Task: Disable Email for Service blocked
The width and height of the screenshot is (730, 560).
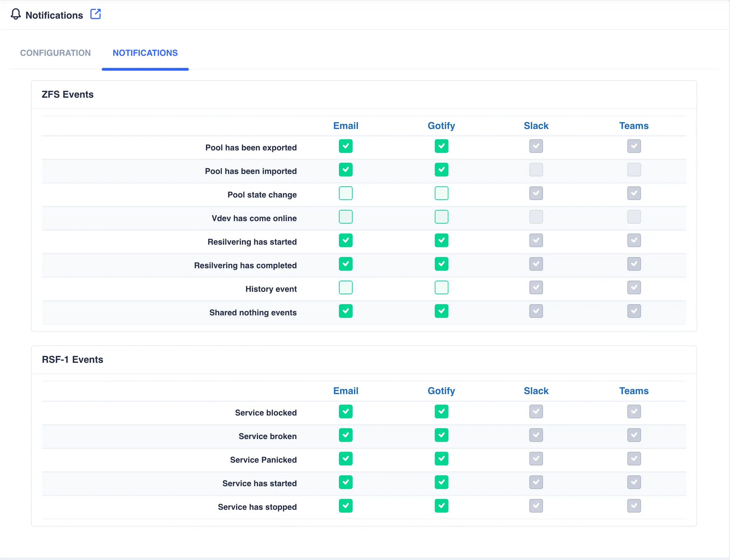Action: point(346,411)
